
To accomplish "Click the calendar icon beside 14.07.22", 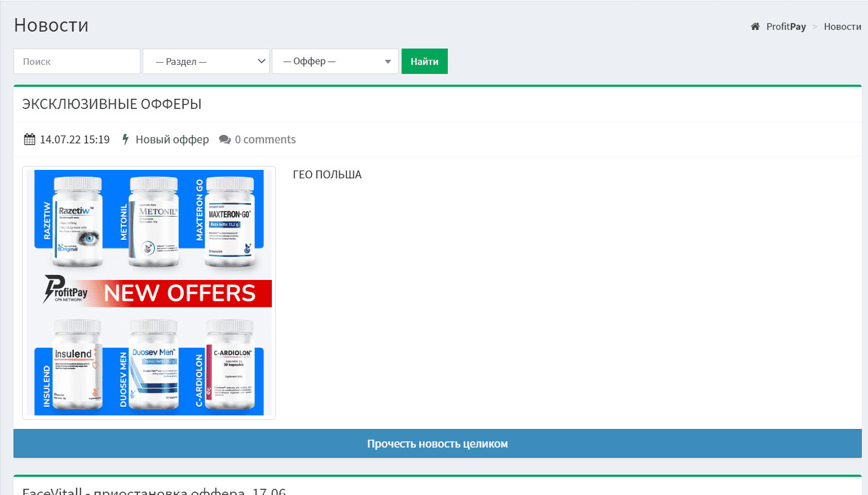I will click(x=30, y=139).
